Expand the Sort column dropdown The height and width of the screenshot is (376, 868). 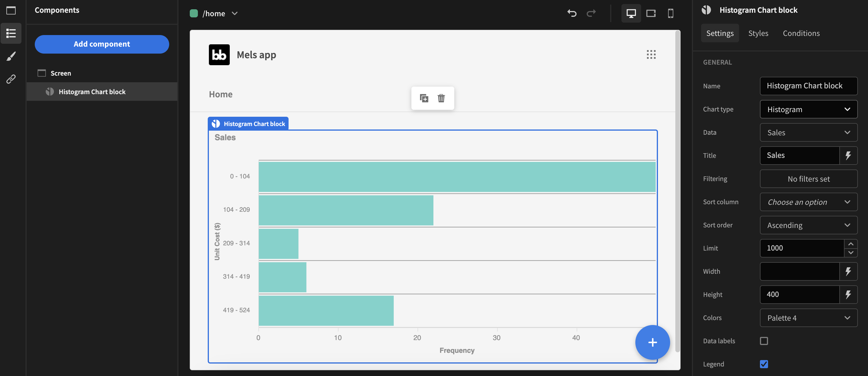tap(808, 202)
